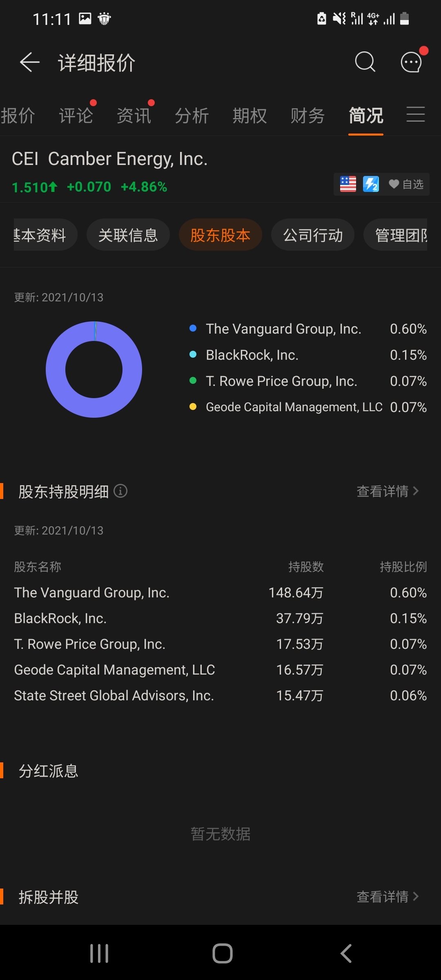Open the search magnifier icon
441x980 pixels.
click(365, 62)
